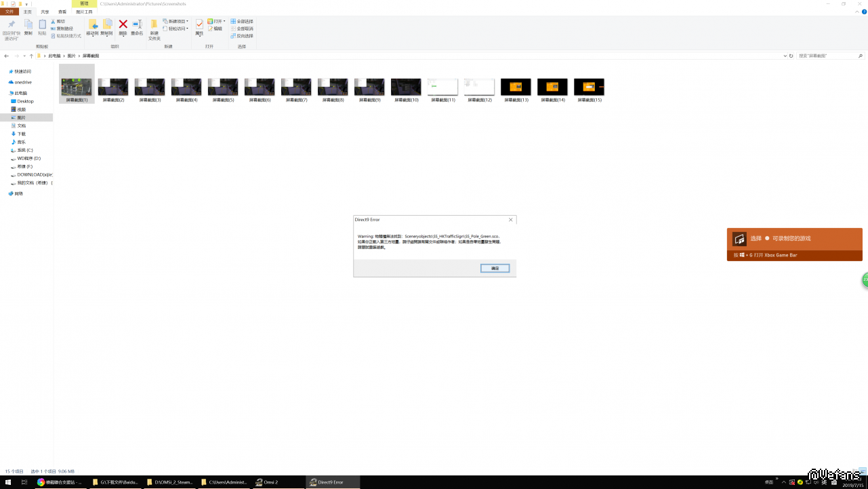Click 确定 in the Direct9 Error dialog

(495, 269)
